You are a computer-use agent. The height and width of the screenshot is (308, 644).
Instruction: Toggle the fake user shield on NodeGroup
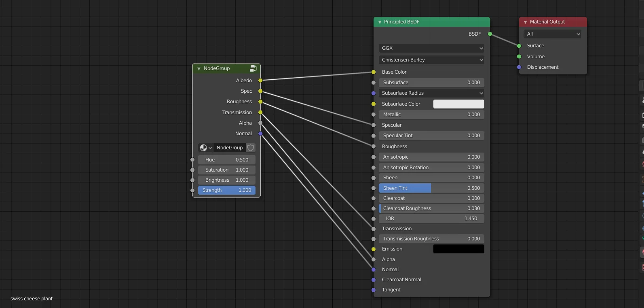[x=251, y=148]
